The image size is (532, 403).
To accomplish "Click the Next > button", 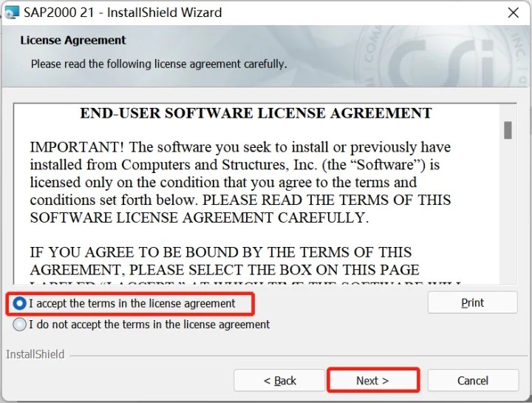I will pyautogui.click(x=373, y=380).
